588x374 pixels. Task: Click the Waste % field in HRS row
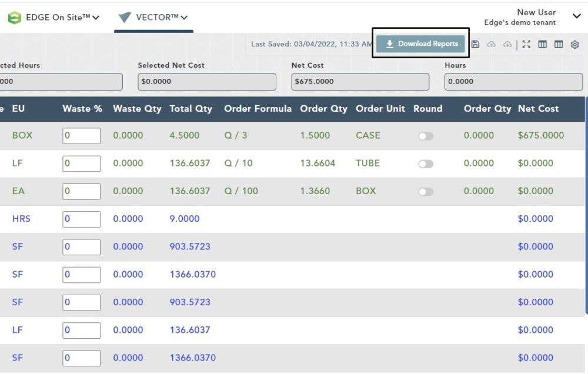82,219
